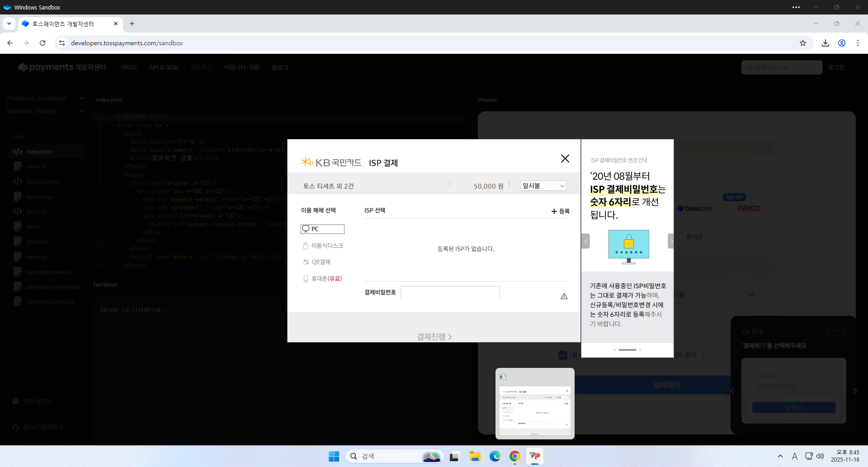Click 실시간 문의하기 support link
The width and height of the screenshot is (868, 467).
click(38, 427)
